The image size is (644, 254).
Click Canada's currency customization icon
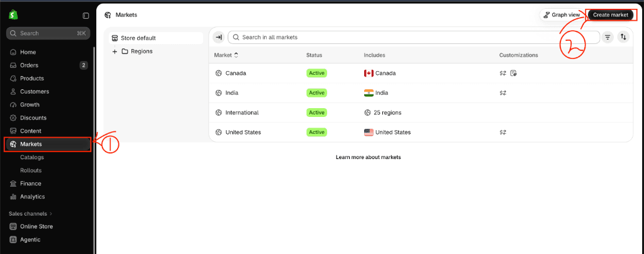(502, 73)
